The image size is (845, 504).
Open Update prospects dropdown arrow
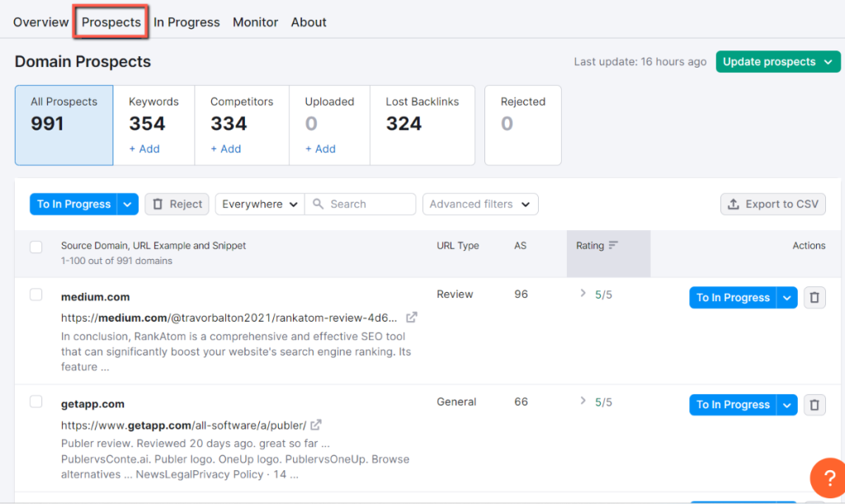click(828, 62)
